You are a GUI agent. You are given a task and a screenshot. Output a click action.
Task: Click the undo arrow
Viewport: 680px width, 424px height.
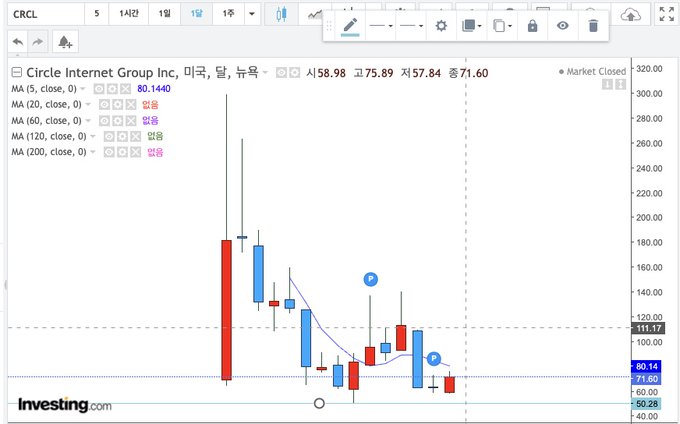[x=18, y=42]
